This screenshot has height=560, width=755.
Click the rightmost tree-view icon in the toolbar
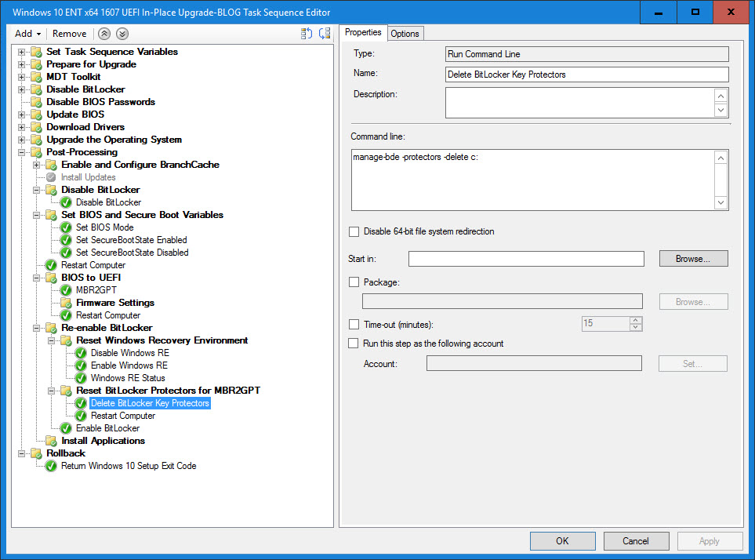tap(325, 34)
